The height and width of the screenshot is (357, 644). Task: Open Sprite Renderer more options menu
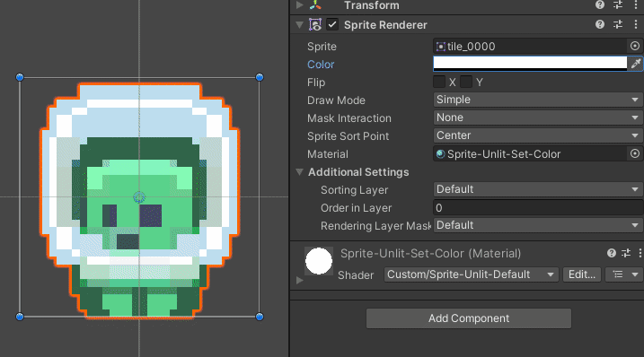[x=635, y=24]
